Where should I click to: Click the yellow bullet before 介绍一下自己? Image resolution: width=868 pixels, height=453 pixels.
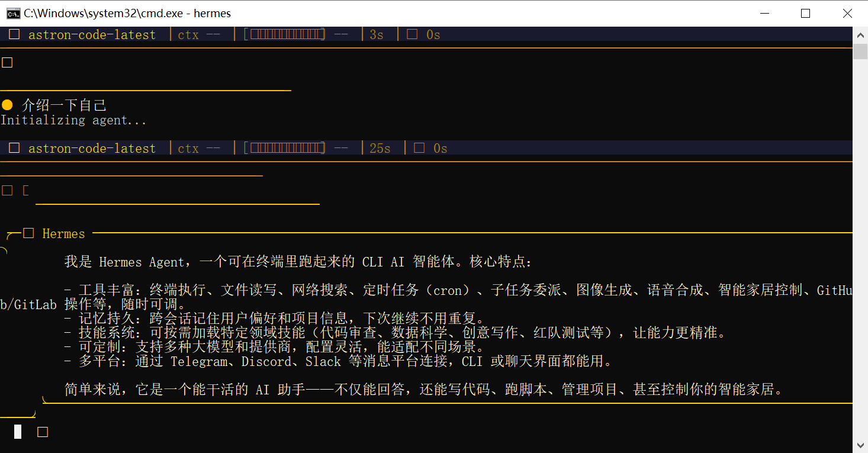pos(7,105)
